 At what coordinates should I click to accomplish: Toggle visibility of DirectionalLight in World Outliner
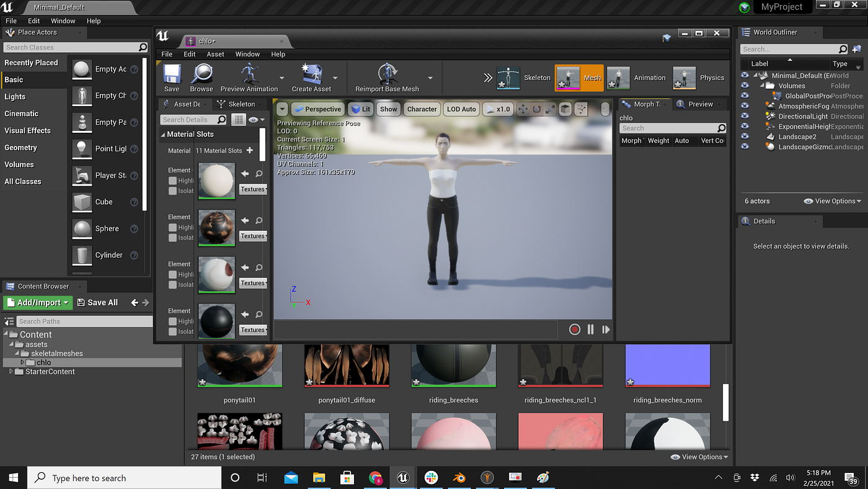click(x=745, y=116)
